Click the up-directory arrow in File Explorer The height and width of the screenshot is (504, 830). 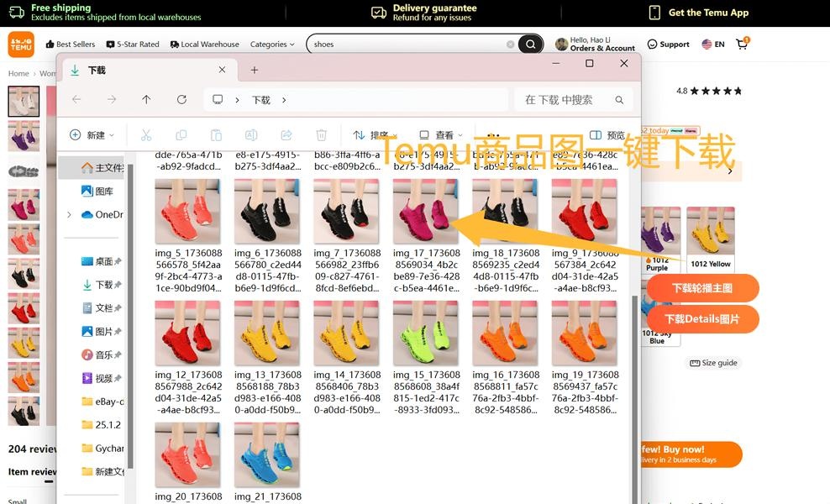(x=146, y=99)
